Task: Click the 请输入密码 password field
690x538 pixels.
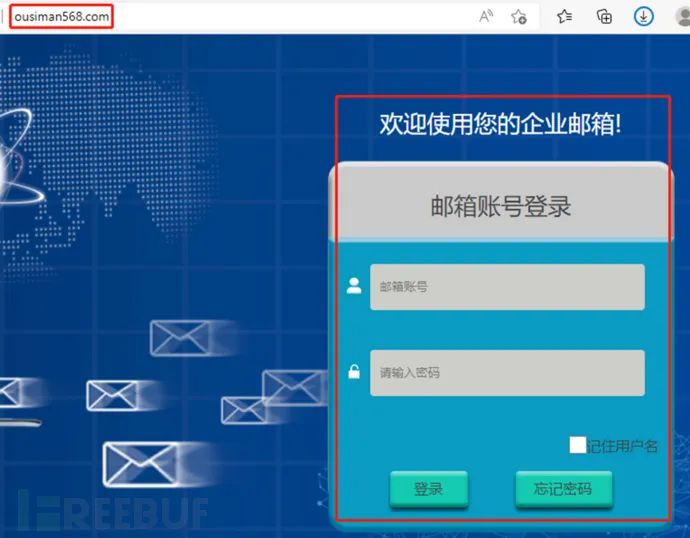Action: [x=507, y=373]
